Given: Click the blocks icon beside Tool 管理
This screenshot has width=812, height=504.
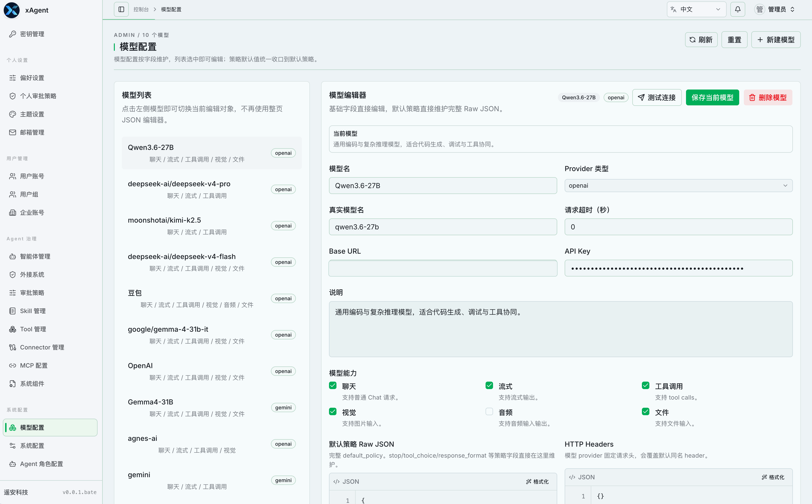Looking at the screenshot, I should (13, 329).
